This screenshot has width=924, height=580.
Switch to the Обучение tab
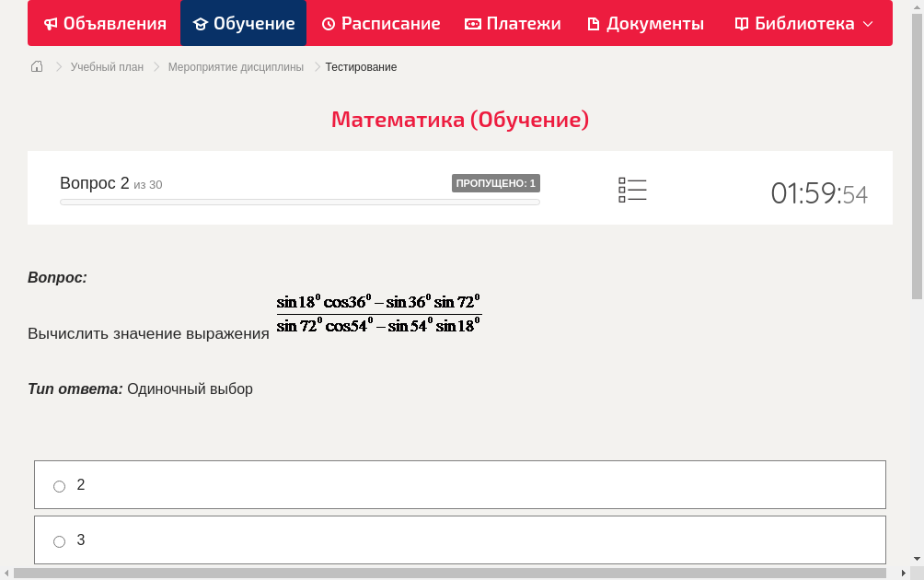[243, 23]
